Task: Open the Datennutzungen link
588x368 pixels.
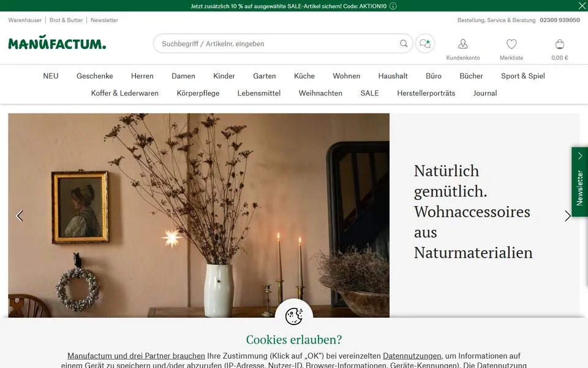Action: point(412,356)
